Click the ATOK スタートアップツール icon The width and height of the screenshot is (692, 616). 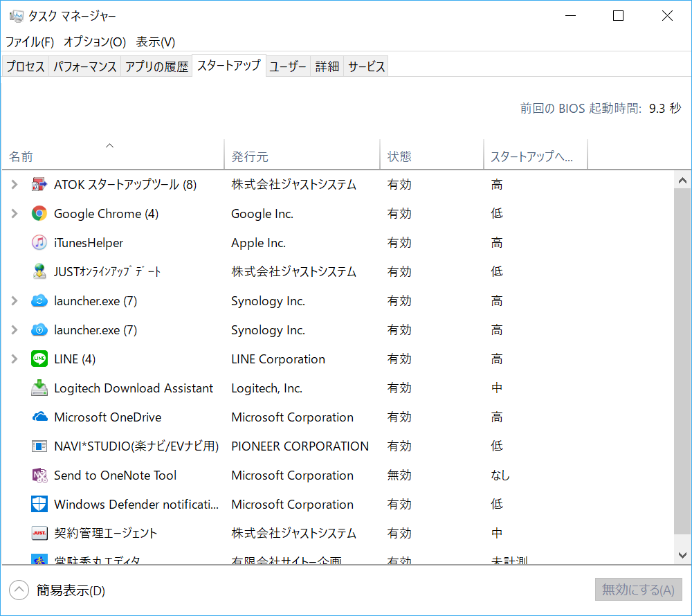coord(39,184)
